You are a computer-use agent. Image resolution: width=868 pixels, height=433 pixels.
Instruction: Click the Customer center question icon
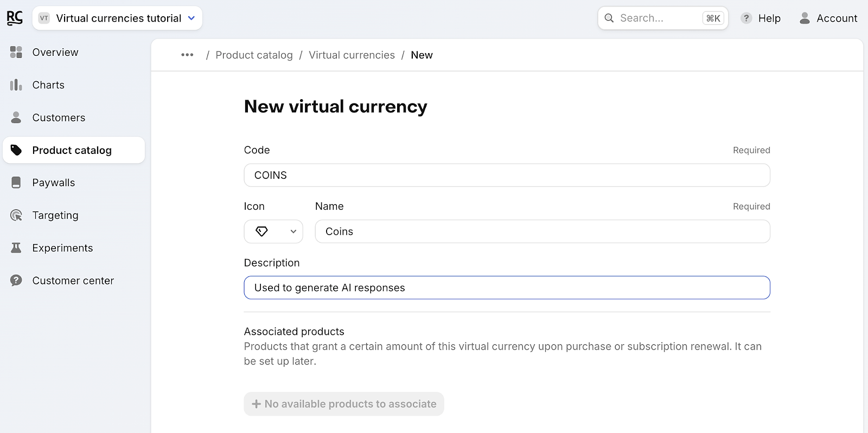pos(16,280)
